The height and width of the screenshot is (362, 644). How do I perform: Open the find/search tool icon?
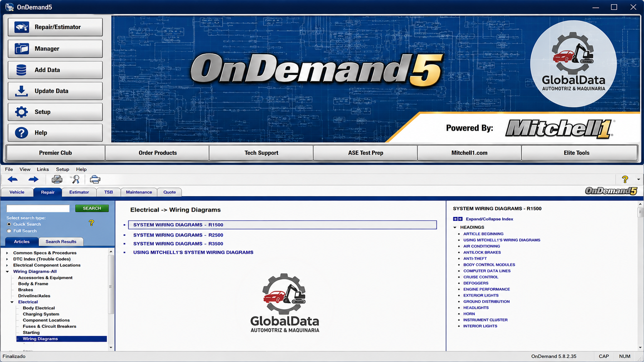tap(75, 180)
